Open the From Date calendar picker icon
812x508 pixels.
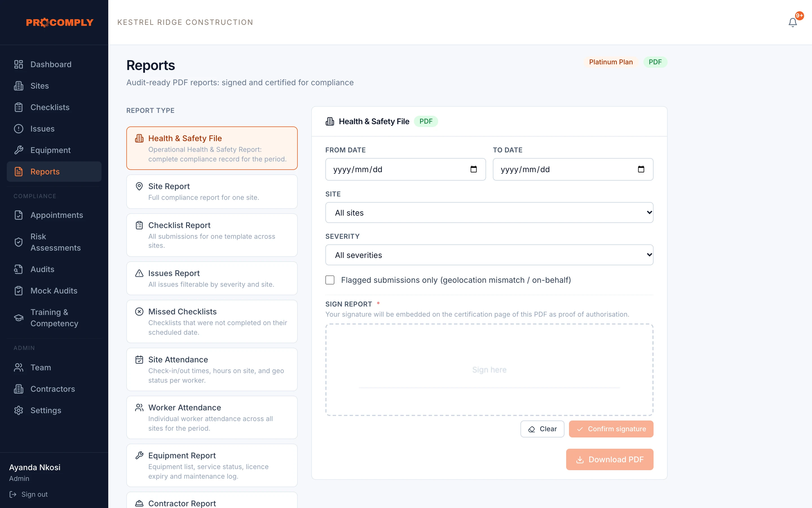473,169
